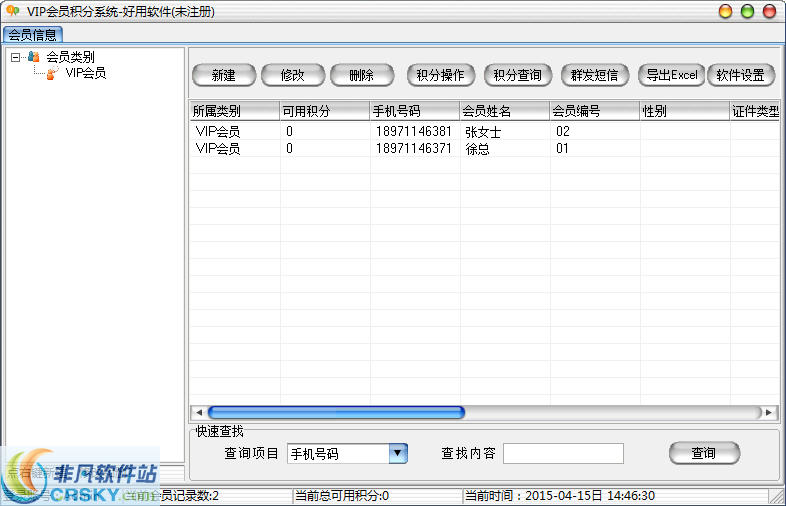Click the 群发短信 button
The image size is (786, 506).
595,75
